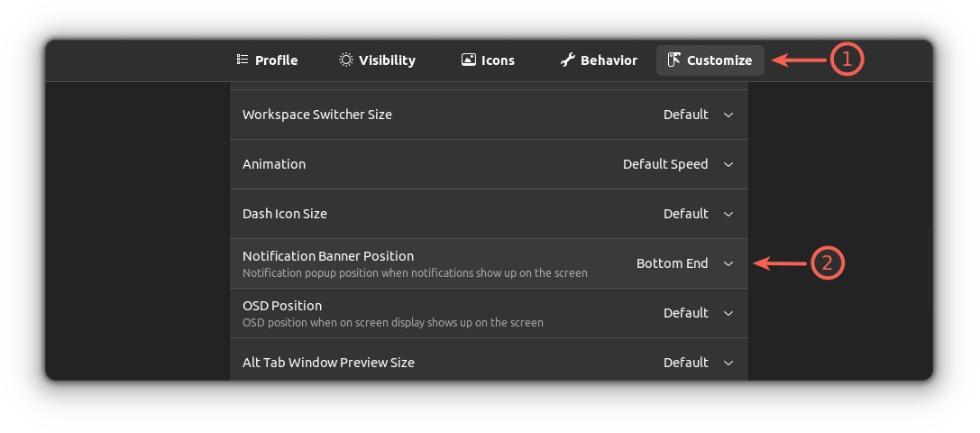
Task: Go to the Behavior tab label
Action: tap(609, 60)
